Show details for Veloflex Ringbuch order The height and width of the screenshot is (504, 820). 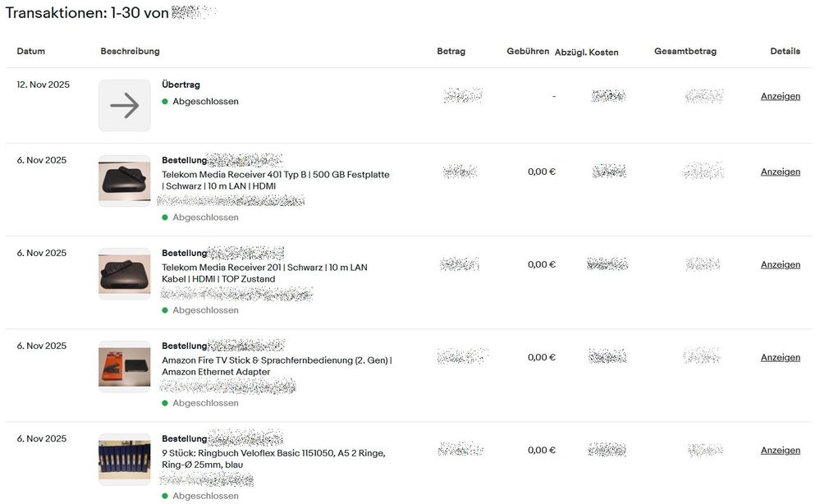coord(780,451)
